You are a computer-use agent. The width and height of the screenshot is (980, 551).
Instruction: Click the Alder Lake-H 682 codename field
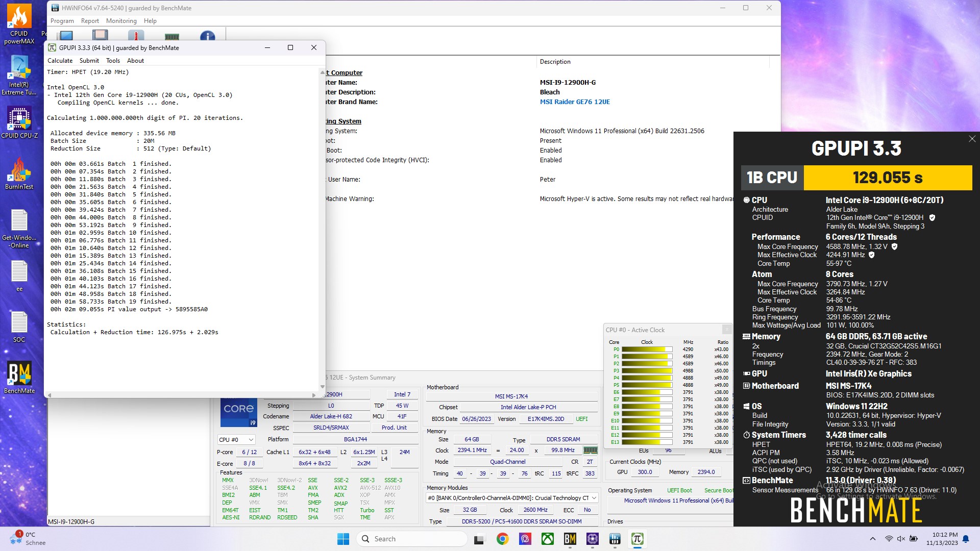tap(331, 416)
